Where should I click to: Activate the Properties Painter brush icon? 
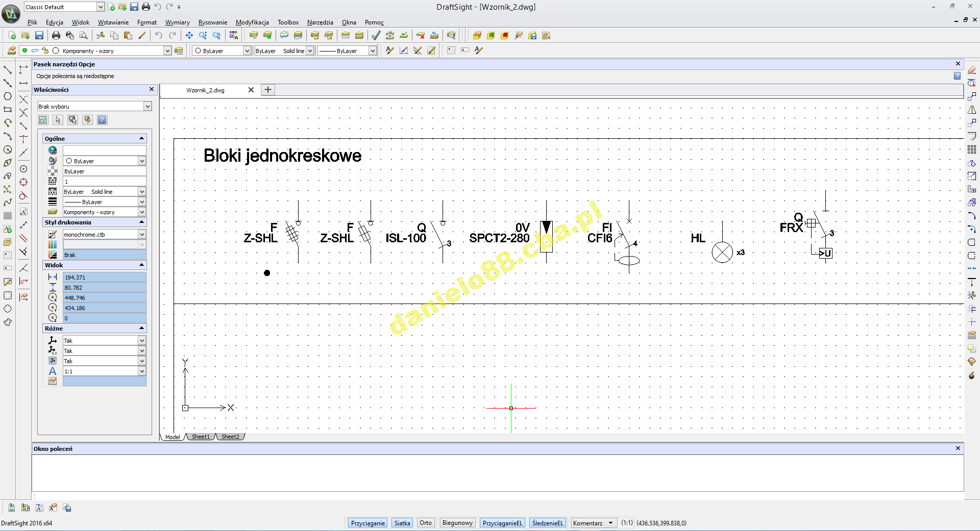(x=142, y=35)
